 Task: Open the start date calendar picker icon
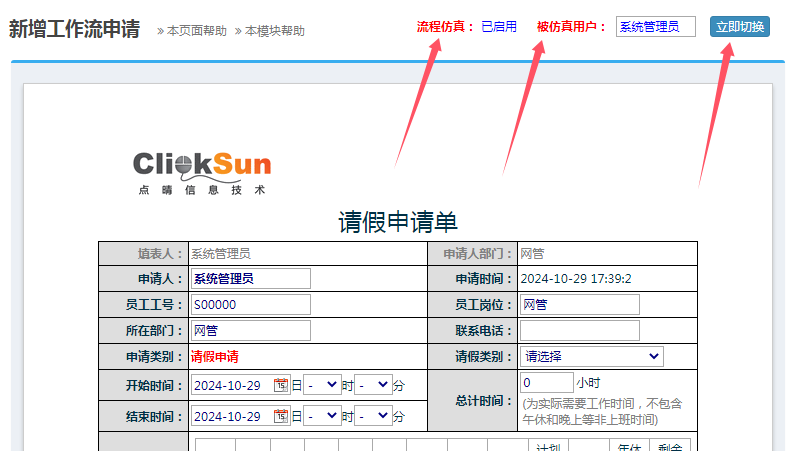click(281, 386)
